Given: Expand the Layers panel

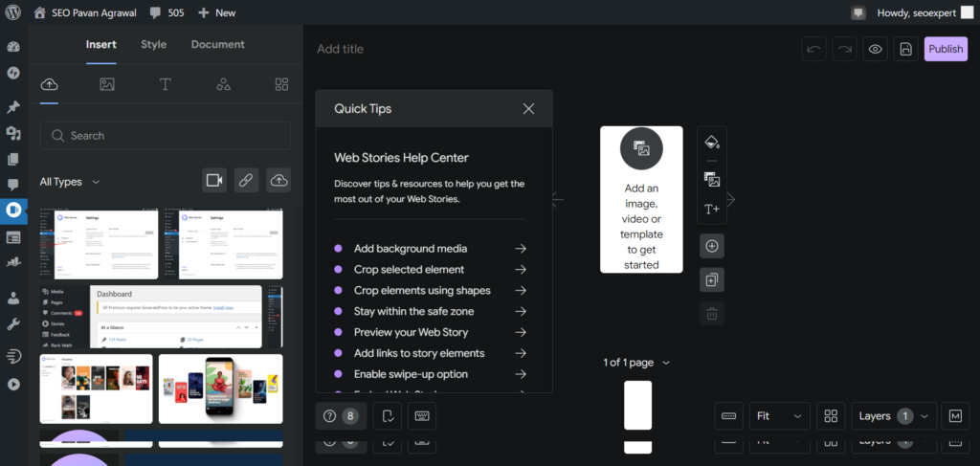Looking at the screenshot, I should click(x=894, y=416).
